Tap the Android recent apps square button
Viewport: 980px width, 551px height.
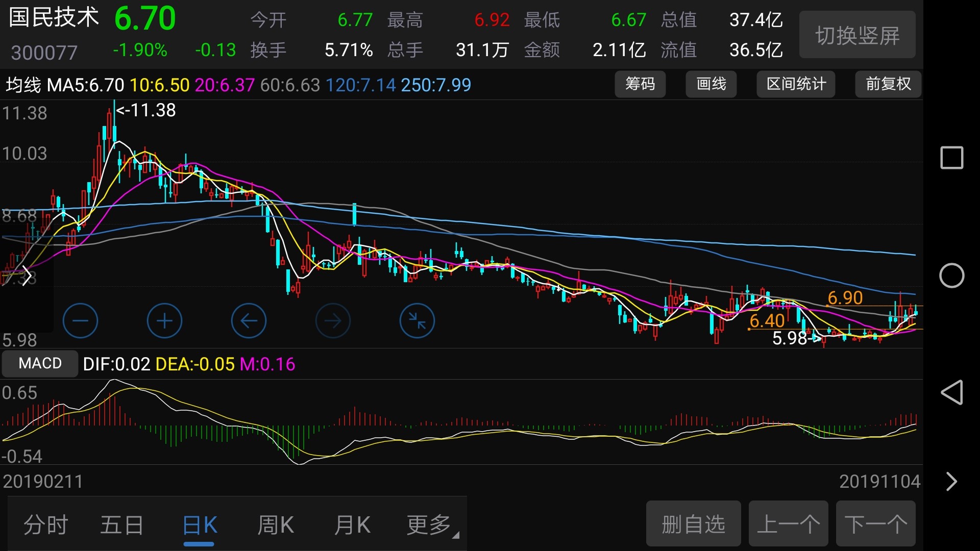click(x=951, y=158)
